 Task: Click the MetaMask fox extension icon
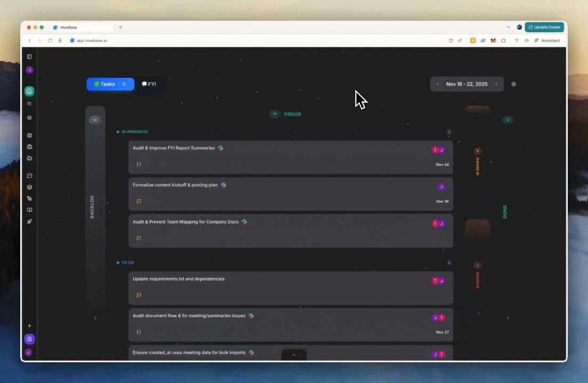pos(493,40)
